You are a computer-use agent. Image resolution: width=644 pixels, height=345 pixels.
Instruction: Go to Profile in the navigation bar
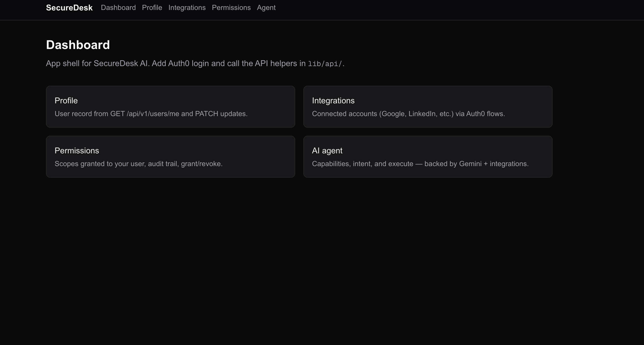pos(152,8)
